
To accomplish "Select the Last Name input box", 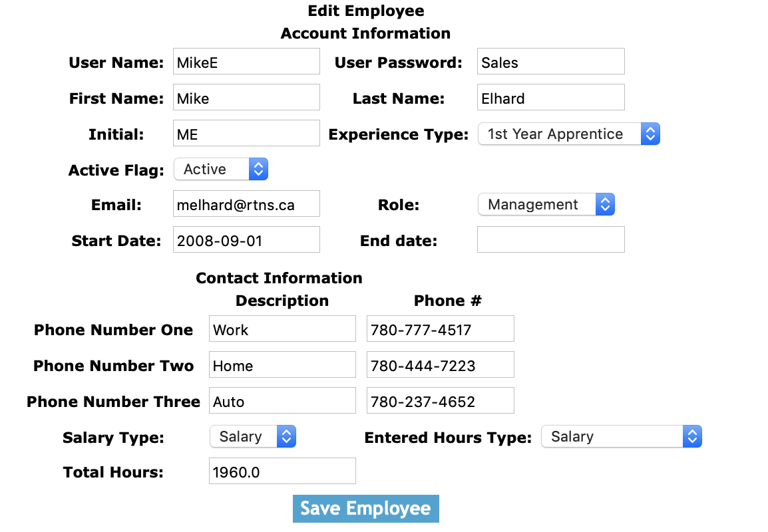I will tap(550, 98).
